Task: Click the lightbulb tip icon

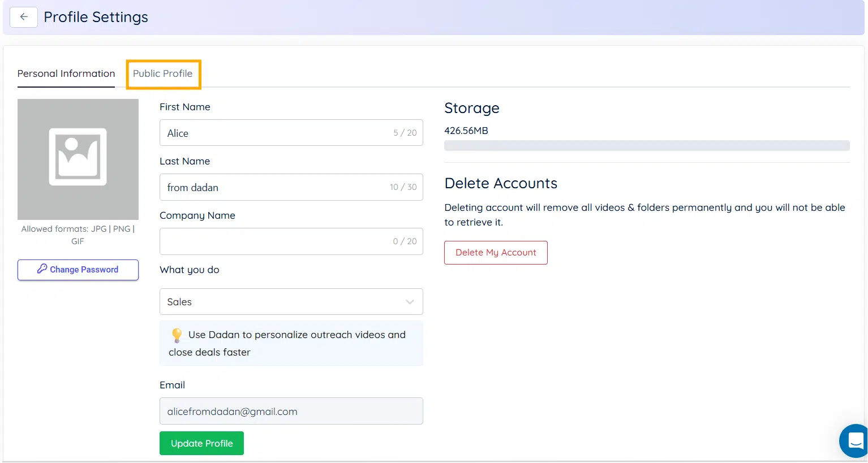Action: pyautogui.click(x=177, y=335)
